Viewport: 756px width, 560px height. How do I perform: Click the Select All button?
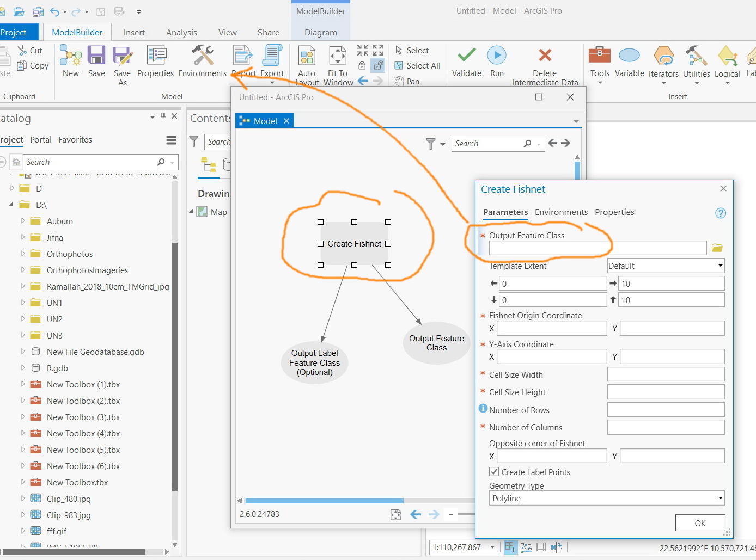[x=418, y=66]
